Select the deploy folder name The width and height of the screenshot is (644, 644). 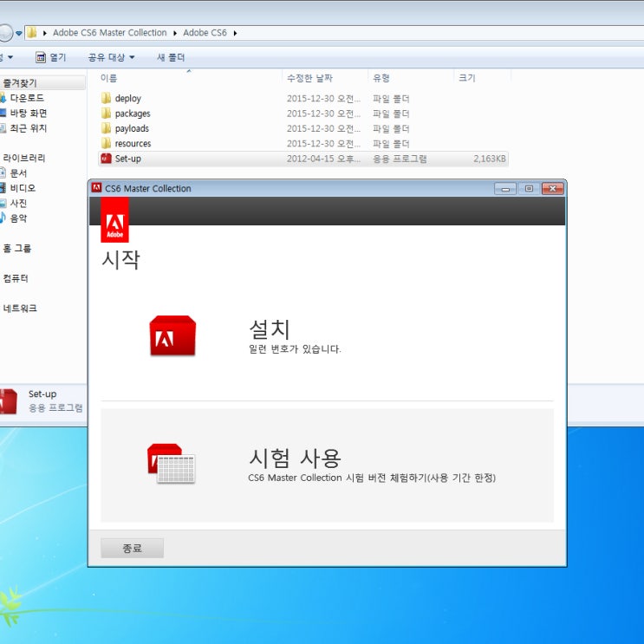coord(127,99)
